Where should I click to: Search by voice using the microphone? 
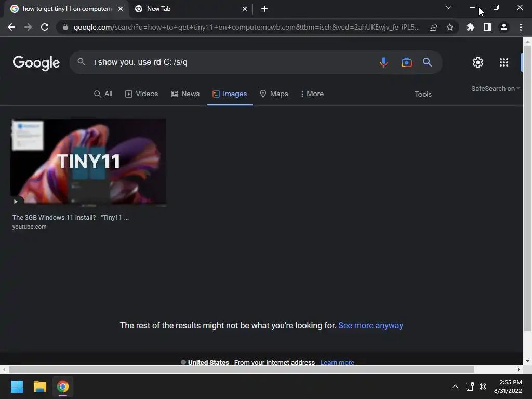384,62
